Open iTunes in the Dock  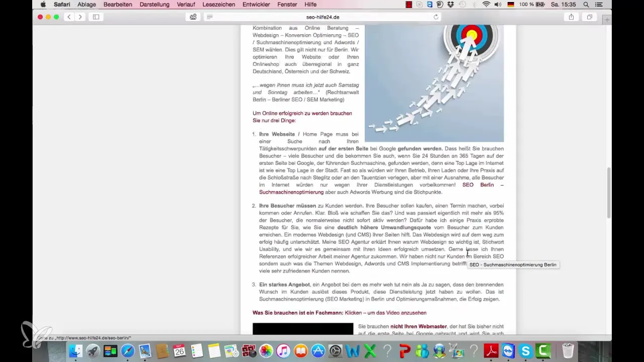[x=283, y=350]
